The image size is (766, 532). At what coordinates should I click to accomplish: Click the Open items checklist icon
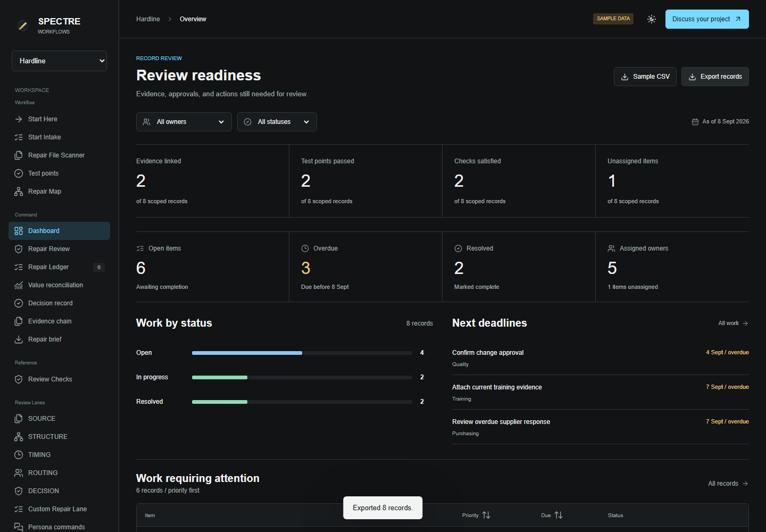coord(140,248)
